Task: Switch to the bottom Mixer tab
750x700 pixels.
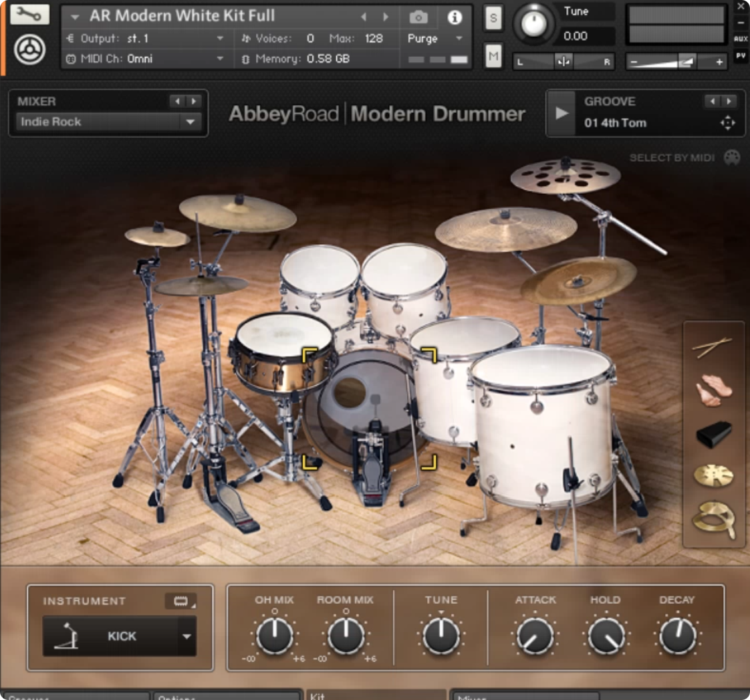Action: tap(525, 697)
